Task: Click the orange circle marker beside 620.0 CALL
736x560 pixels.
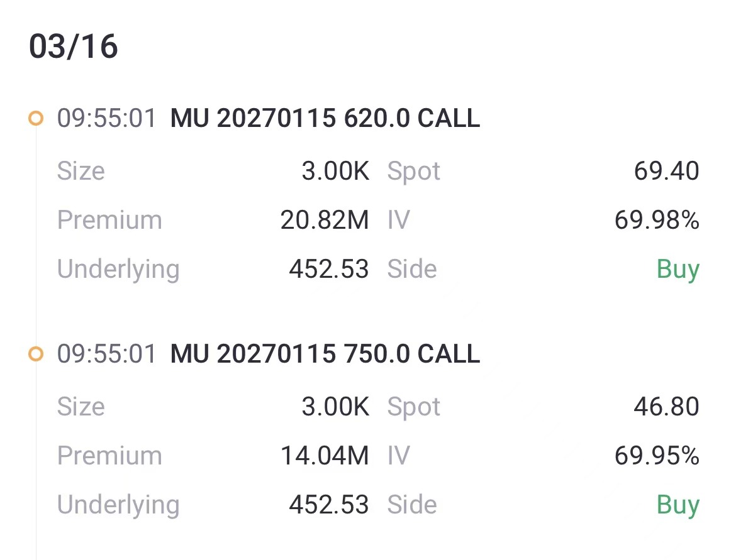Action: click(x=36, y=118)
